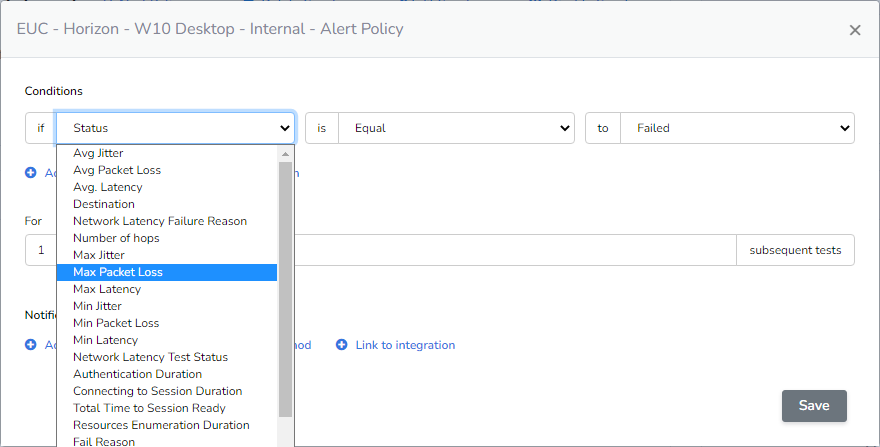Choose Total Time to Session Ready
The image size is (880, 447).
pos(167,408)
